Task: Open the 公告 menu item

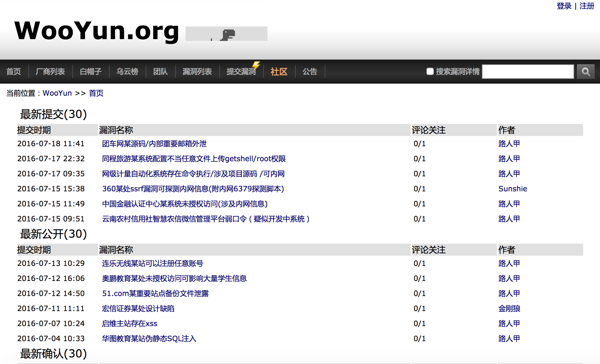Action: pos(310,72)
